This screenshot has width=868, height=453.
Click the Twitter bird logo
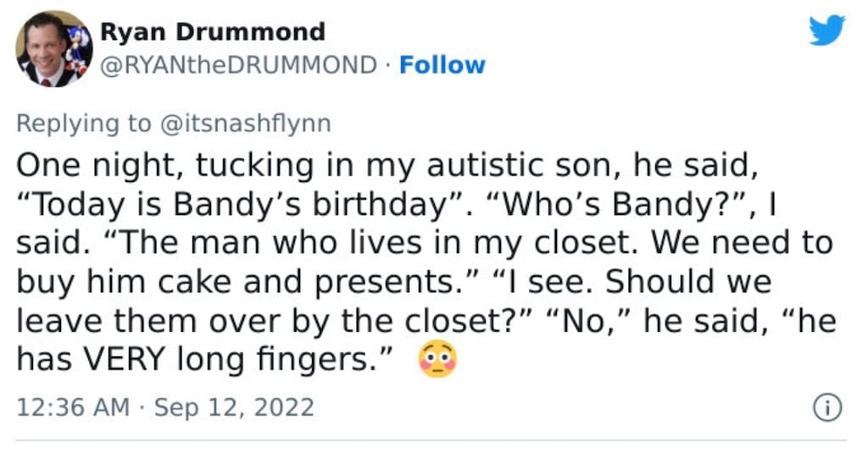826,30
